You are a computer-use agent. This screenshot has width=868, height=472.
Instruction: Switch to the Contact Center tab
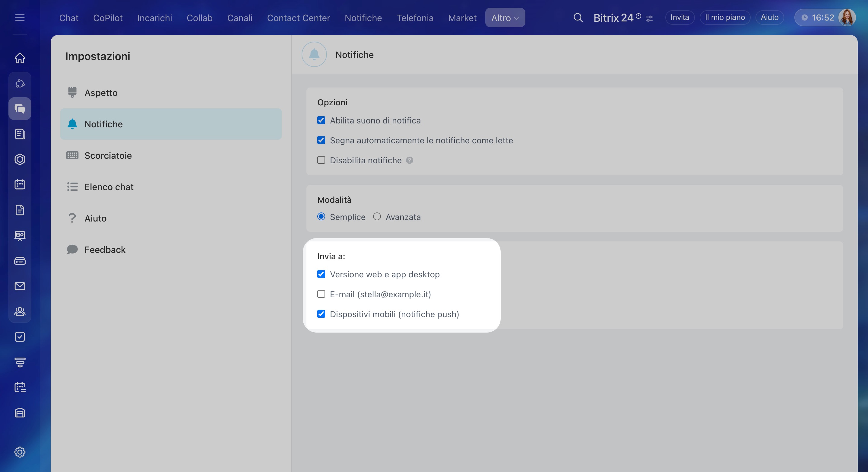(298, 18)
